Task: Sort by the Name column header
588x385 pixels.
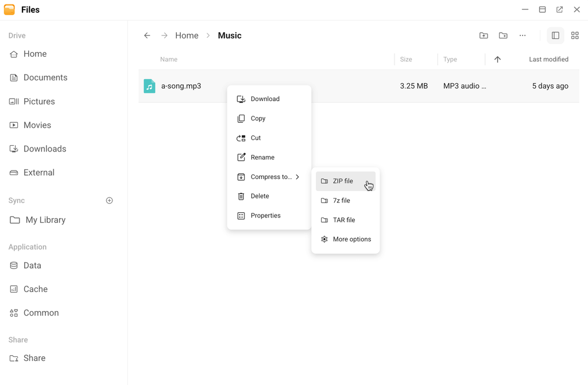Action: coord(169,59)
